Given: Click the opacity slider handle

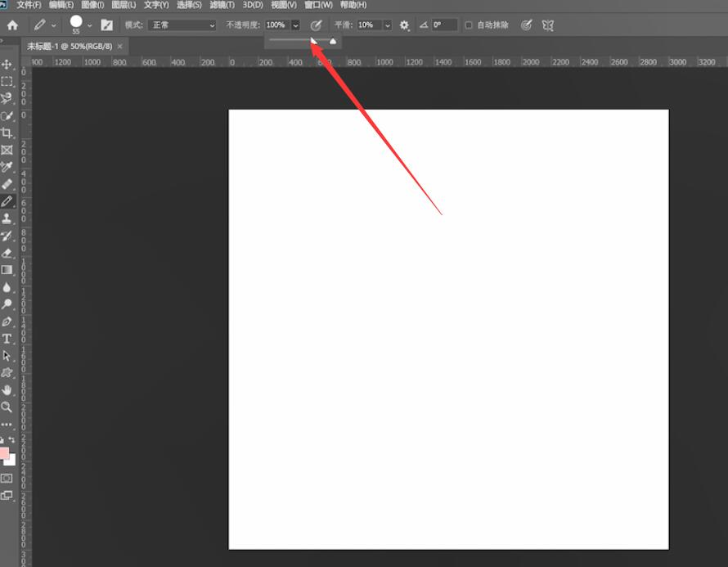Looking at the screenshot, I should point(333,42).
